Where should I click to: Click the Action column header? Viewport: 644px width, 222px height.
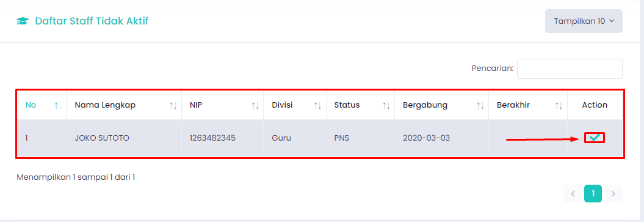tap(595, 105)
